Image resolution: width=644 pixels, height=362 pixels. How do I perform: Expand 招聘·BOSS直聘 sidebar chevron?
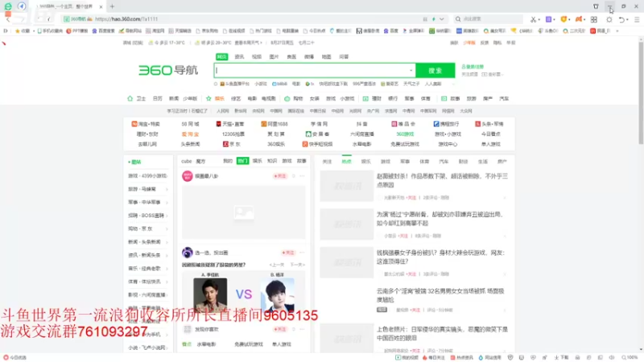167,216
